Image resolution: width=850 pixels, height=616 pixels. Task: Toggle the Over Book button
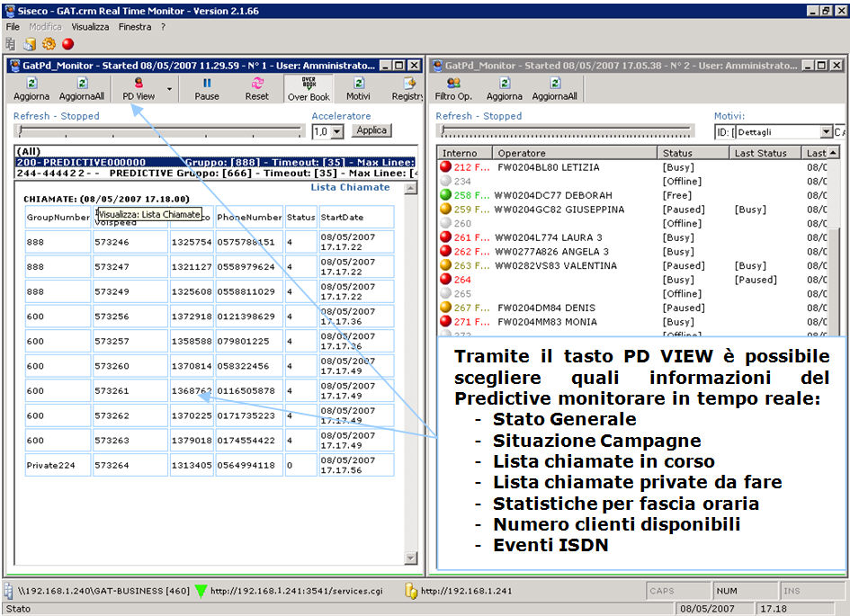pyautogui.click(x=309, y=88)
